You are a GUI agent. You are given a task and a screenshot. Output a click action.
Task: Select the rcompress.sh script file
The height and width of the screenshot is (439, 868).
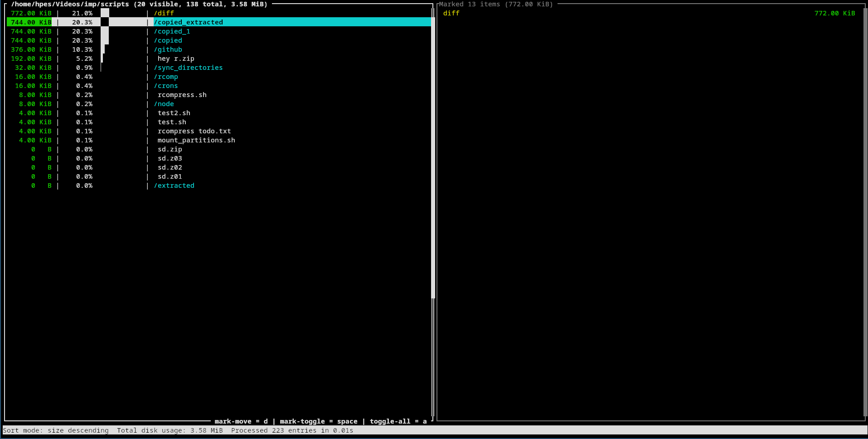182,95
